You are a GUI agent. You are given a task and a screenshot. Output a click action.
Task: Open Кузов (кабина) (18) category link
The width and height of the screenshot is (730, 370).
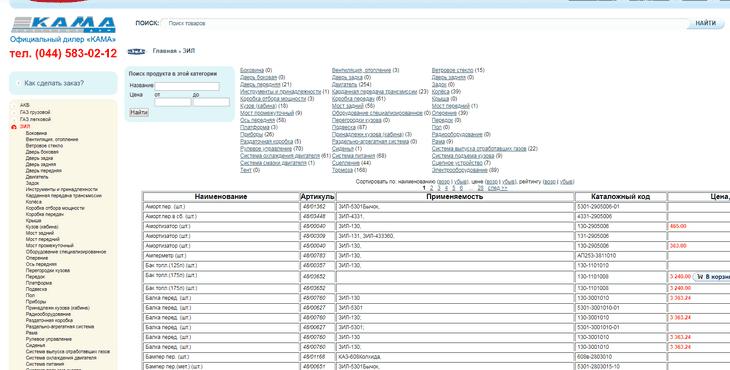pos(258,106)
